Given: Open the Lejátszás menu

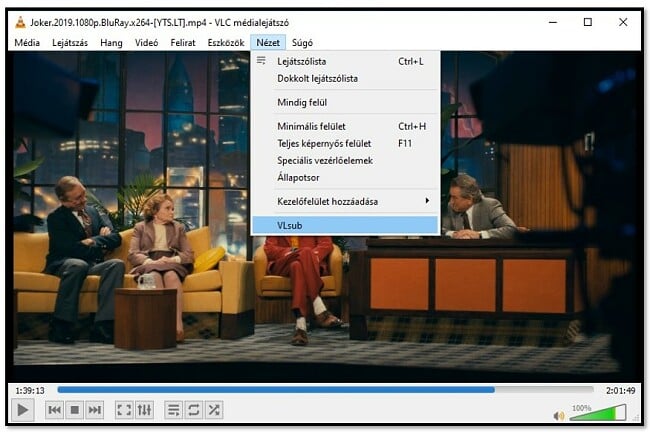Looking at the screenshot, I should pos(70,43).
